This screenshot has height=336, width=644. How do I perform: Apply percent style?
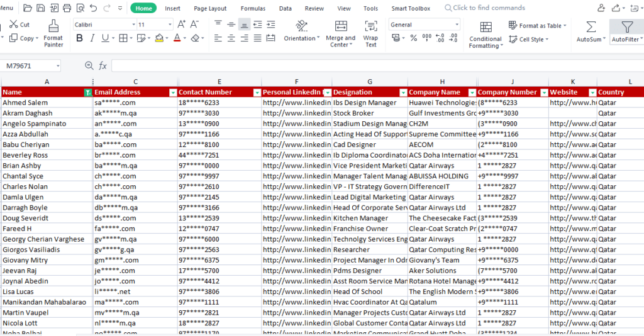click(x=414, y=38)
